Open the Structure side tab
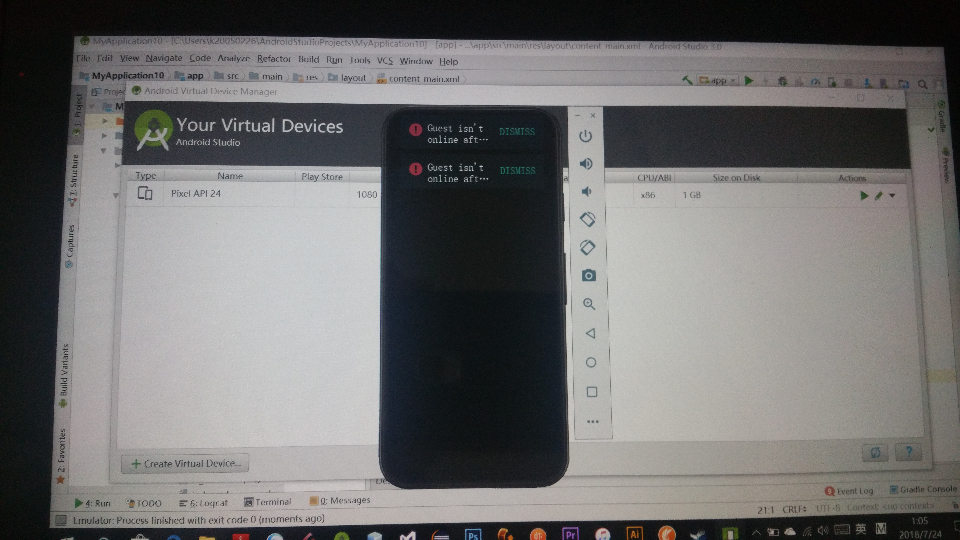Screen dimensions: 960x540 pyautogui.click(x=74, y=178)
